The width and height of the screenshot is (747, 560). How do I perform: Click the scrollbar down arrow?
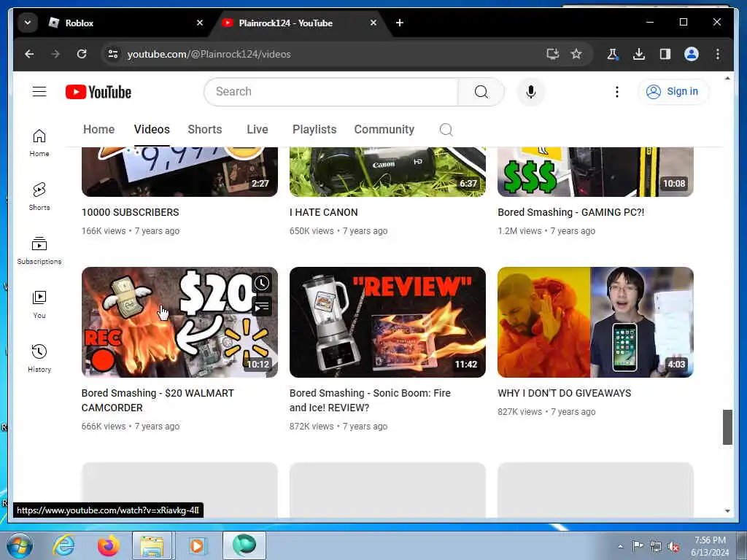[x=727, y=511]
